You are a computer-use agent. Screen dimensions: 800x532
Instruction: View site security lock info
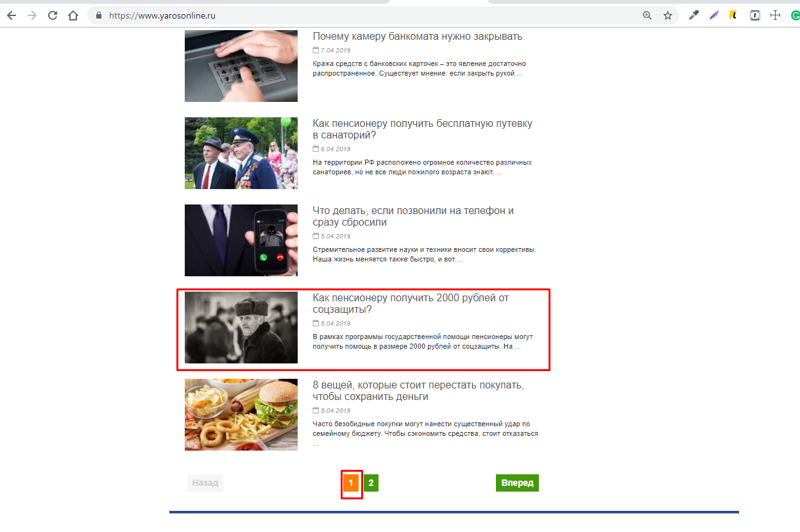coord(99,15)
